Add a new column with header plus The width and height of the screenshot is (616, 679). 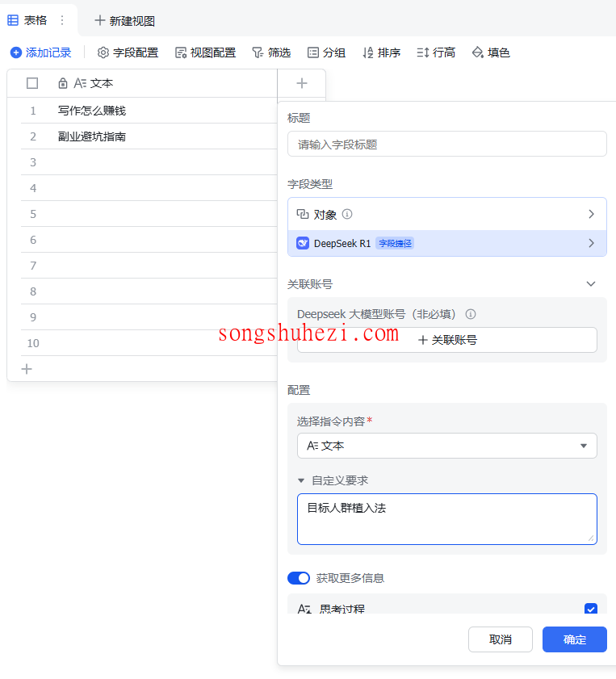302,83
